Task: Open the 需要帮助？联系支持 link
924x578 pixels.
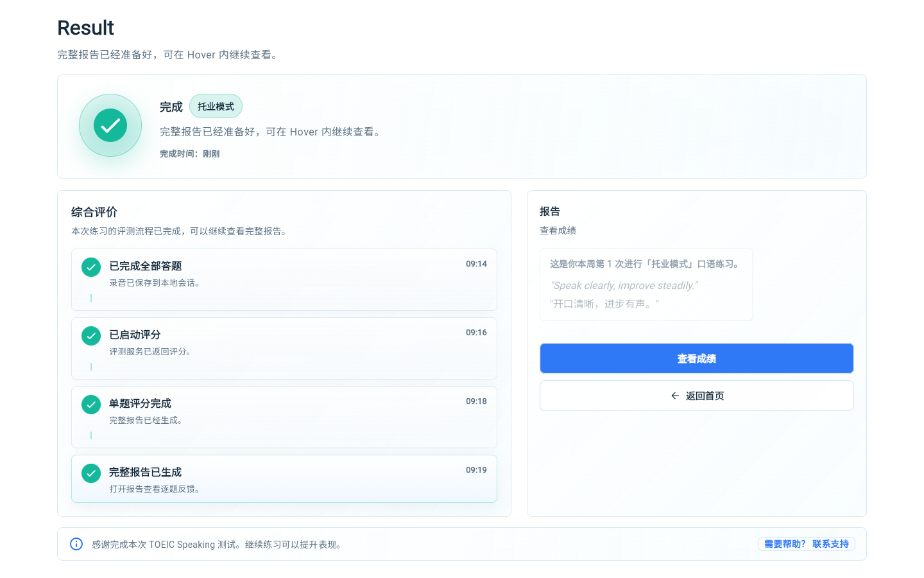Action: click(x=807, y=544)
